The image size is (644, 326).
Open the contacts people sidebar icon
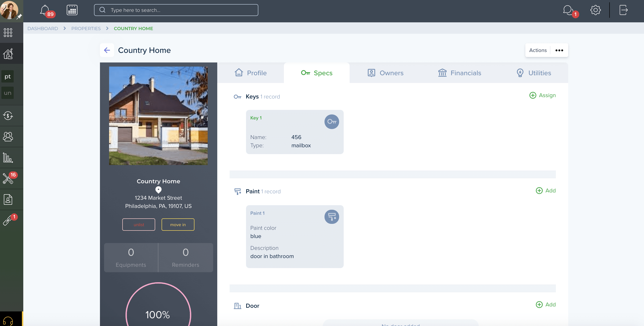(x=8, y=136)
